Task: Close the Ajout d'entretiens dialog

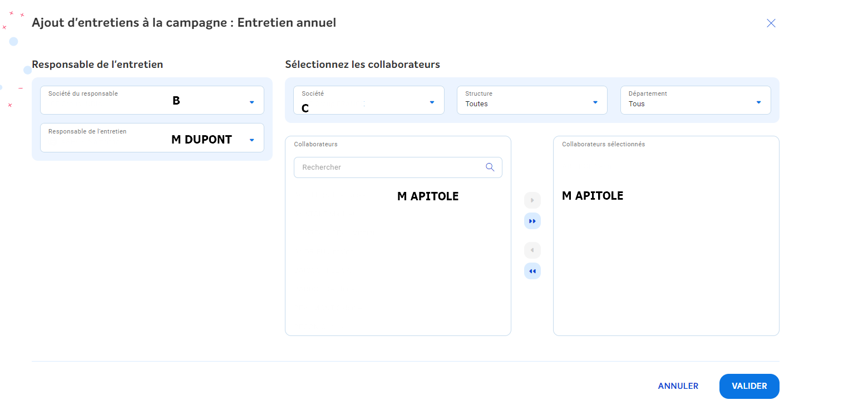Action: (x=771, y=23)
